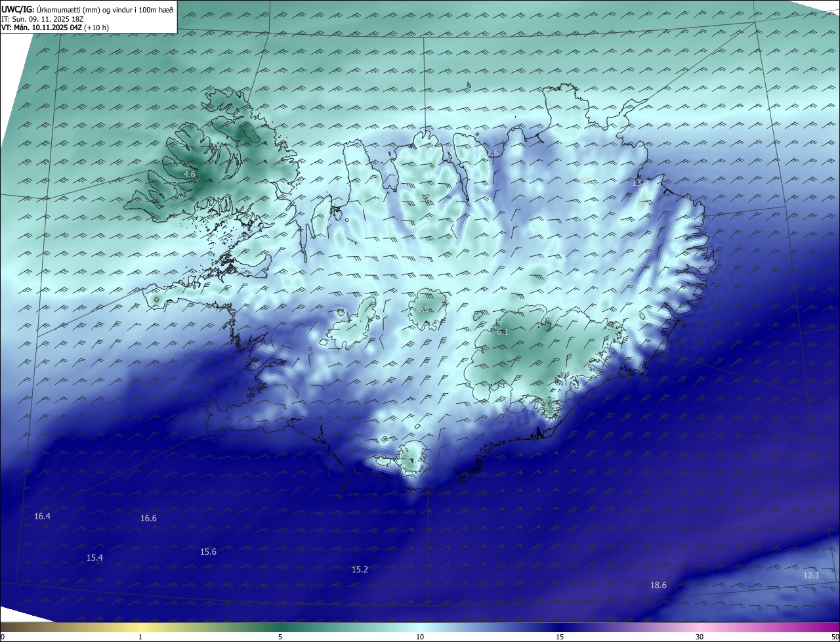Click the color scale tick labeled 10
Screen dimensions: 840x642
[x=420, y=637]
